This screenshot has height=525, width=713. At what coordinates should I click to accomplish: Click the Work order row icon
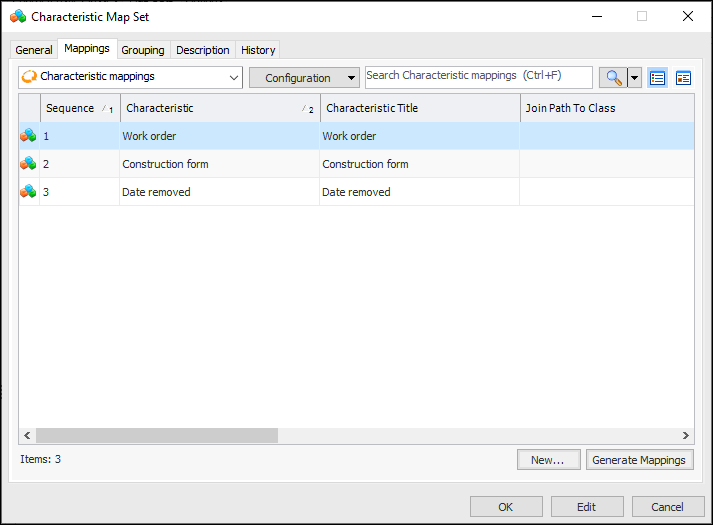click(x=29, y=136)
